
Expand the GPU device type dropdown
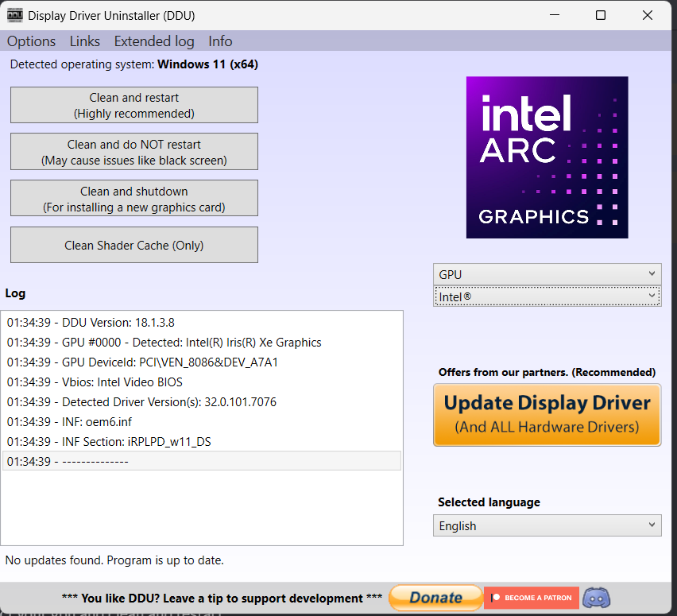(x=547, y=275)
